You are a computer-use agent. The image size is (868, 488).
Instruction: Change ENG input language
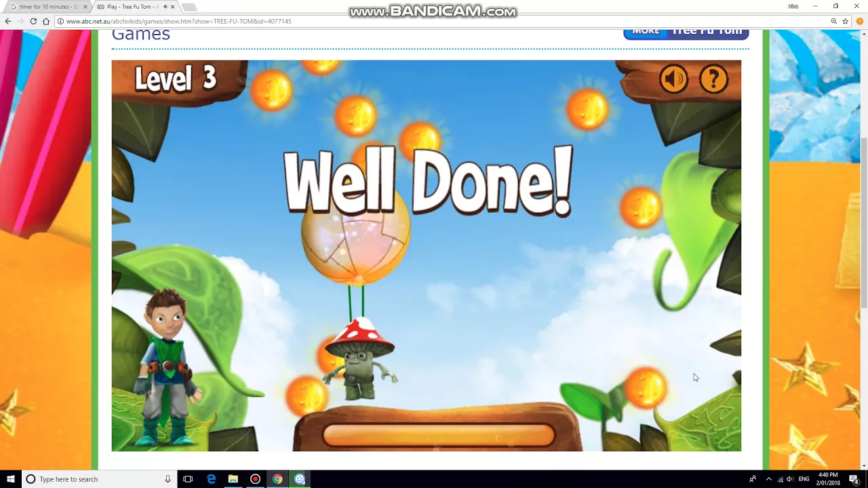804,479
